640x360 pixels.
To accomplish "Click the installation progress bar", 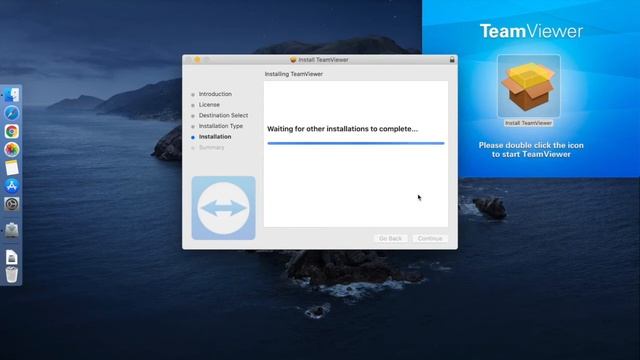I will coord(356,143).
